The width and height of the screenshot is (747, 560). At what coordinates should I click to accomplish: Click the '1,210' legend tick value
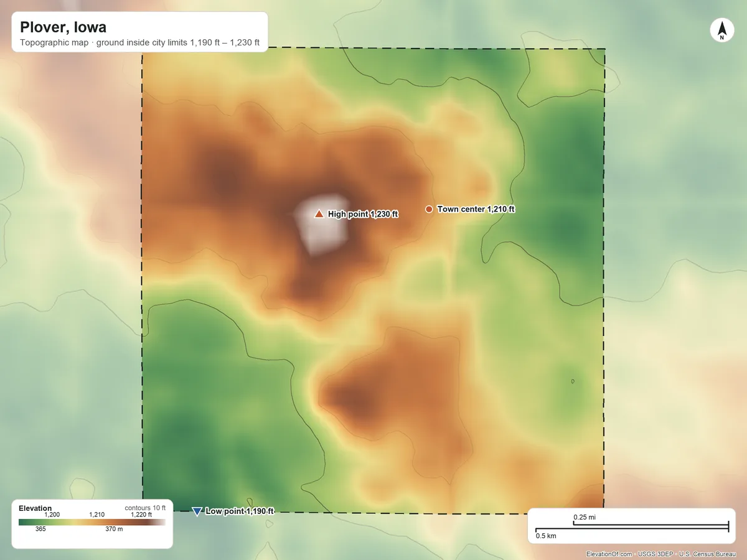97,515
